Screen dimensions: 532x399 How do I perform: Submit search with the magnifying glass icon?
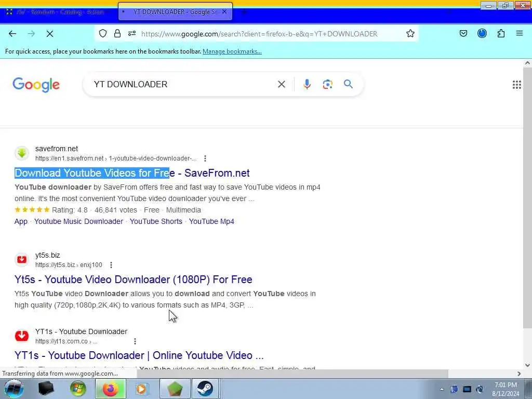tap(348, 84)
